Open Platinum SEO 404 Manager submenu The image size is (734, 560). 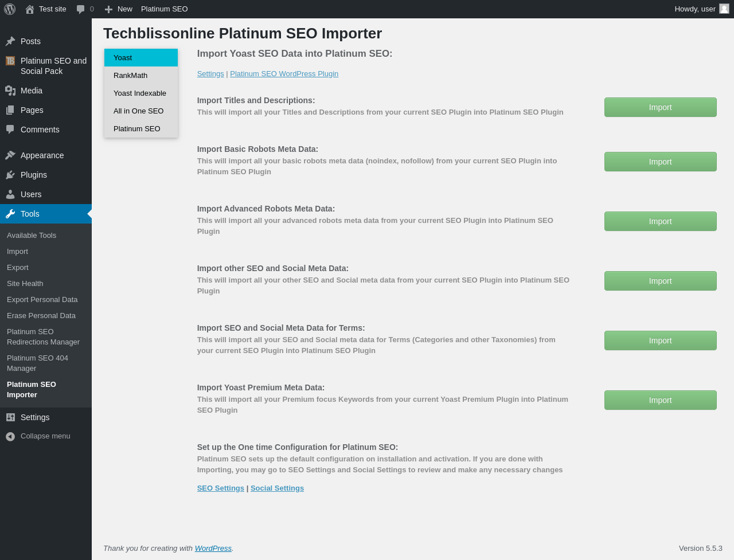pos(37,363)
